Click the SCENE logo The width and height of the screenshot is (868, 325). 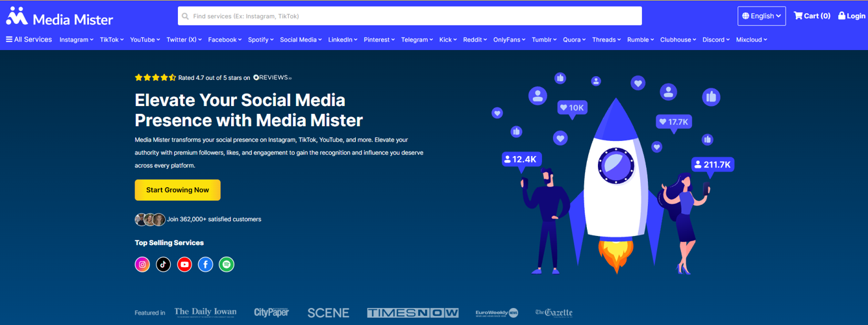pyautogui.click(x=328, y=313)
